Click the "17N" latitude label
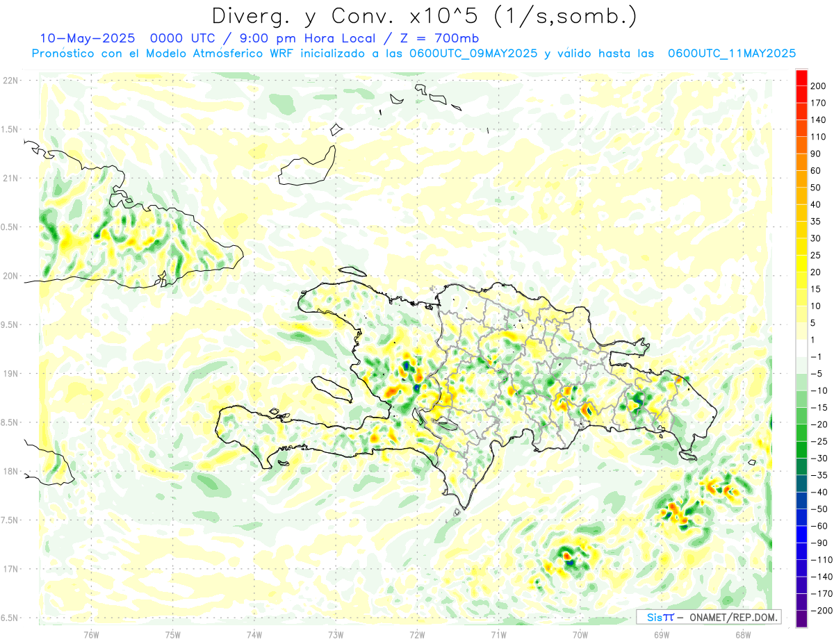 point(10,569)
